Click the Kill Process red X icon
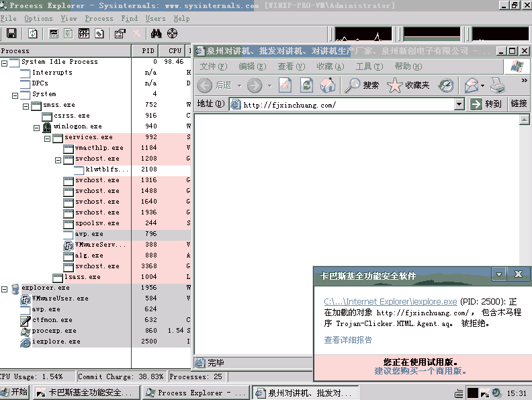 coord(136,33)
